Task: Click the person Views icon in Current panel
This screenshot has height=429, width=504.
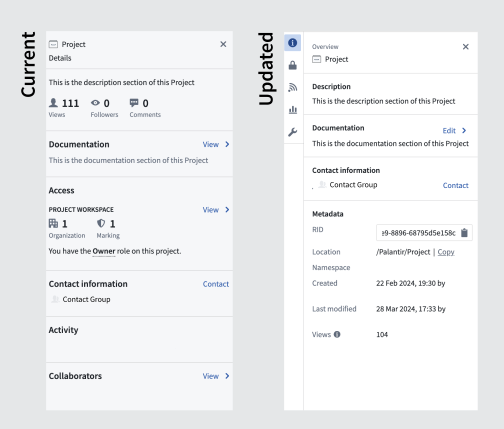Action: [53, 103]
